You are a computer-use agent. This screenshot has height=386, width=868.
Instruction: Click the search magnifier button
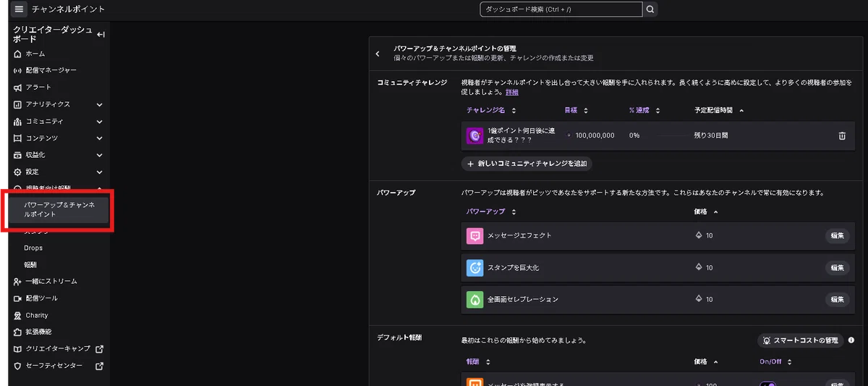pyautogui.click(x=650, y=9)
